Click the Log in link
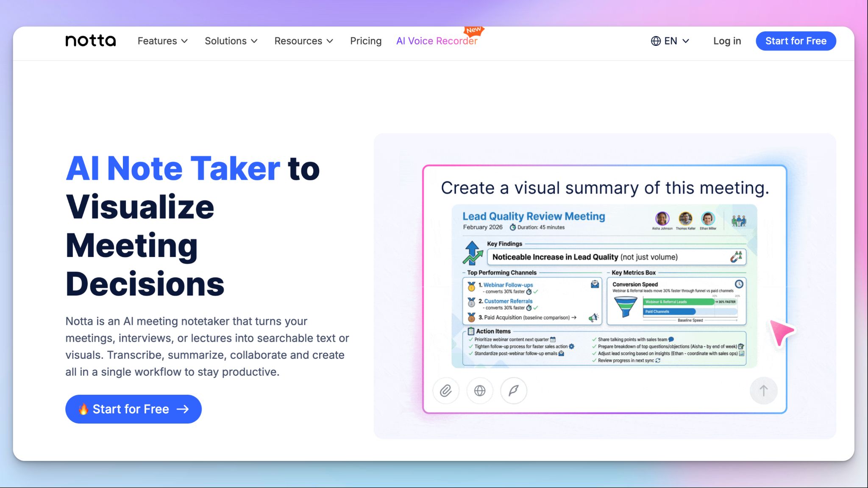This screenshot has width=868, height=488. [727, 41]
